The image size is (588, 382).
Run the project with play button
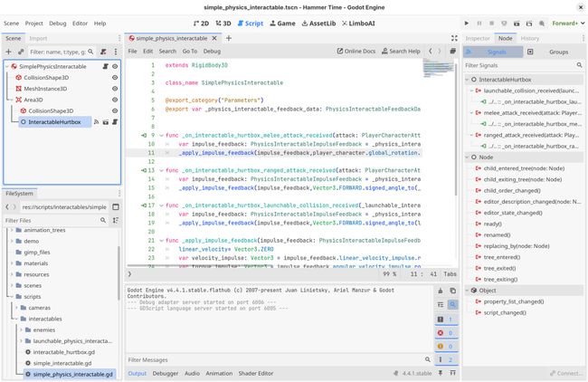click(467, 24)
